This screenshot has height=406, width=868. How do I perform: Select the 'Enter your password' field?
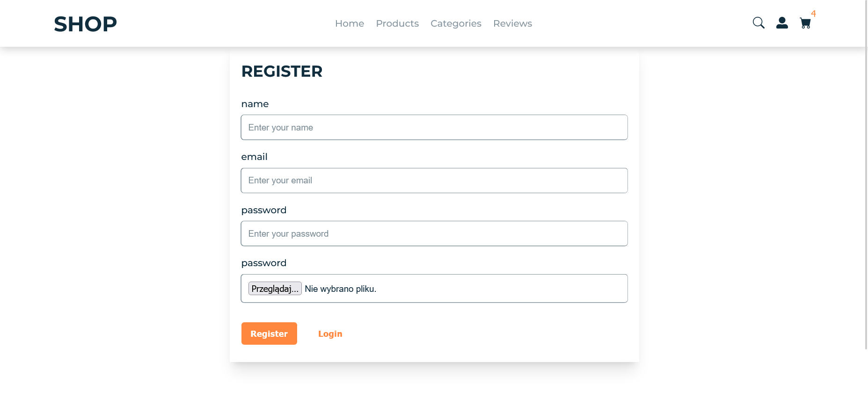(x=434, y=233)
